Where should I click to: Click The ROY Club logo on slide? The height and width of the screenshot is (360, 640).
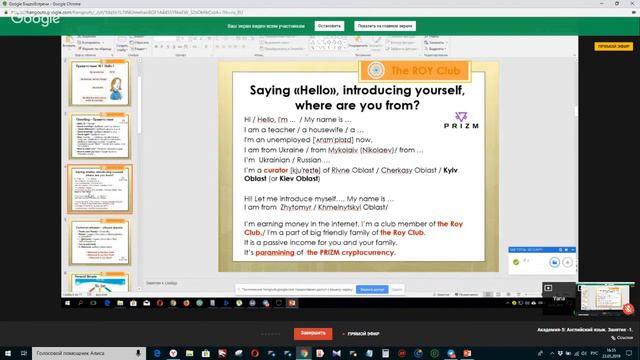click(415, 71)
